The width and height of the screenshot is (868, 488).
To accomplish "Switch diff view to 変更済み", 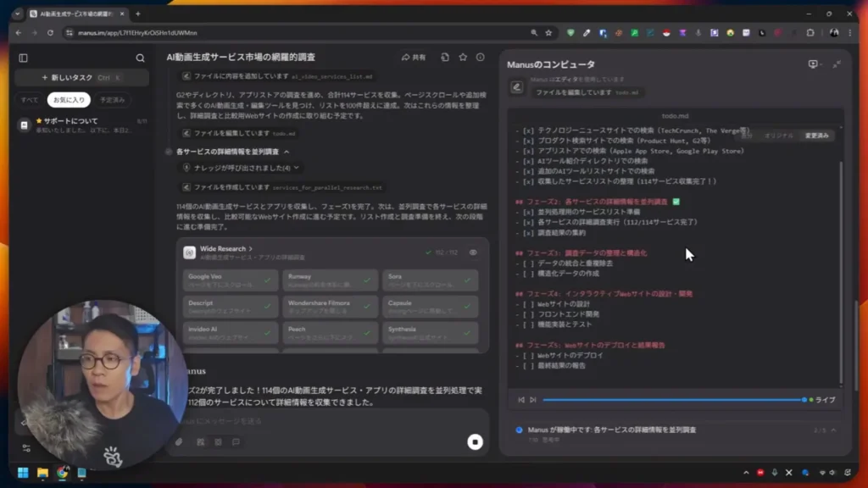I will (816, 136).
